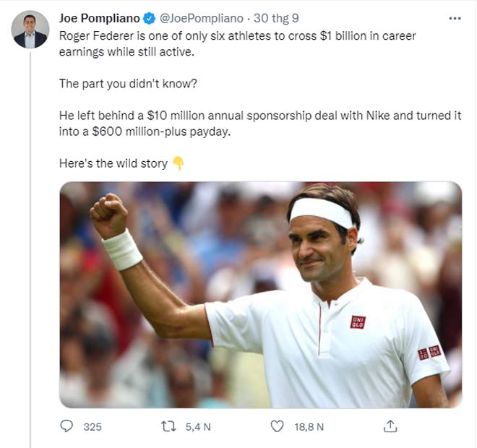Click 'Here's the wild story' text

(113, 163)
